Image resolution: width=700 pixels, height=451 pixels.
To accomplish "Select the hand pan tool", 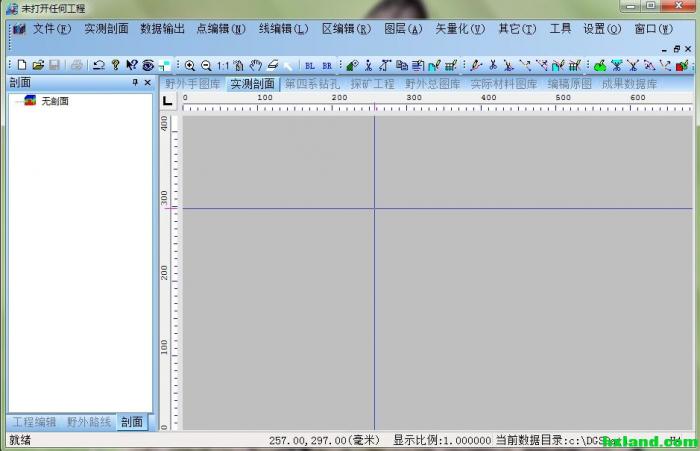I will [x=256, y=65].
